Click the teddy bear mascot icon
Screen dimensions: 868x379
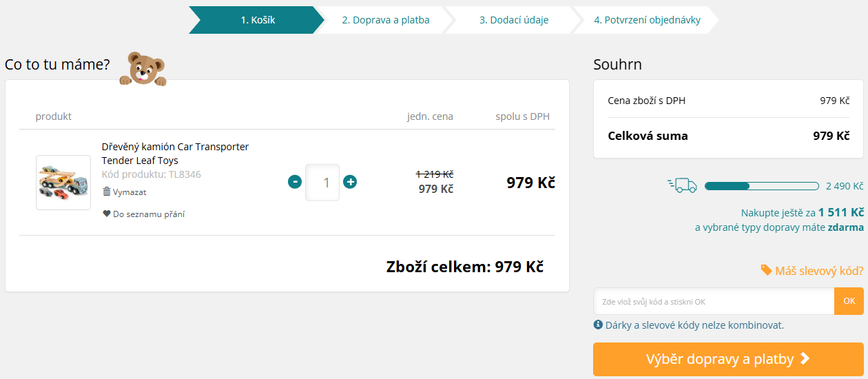[x=143, y=69]
